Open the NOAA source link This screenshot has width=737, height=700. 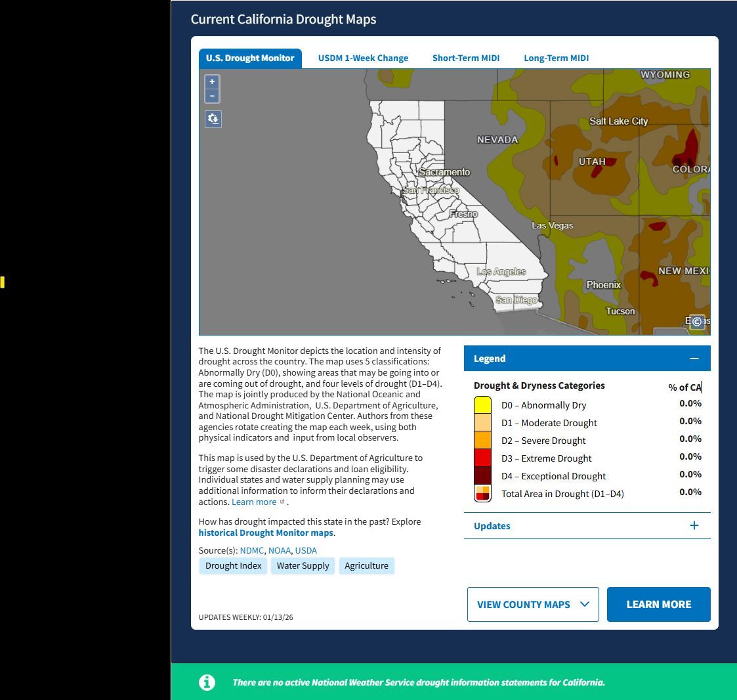[x=280, y=550]
